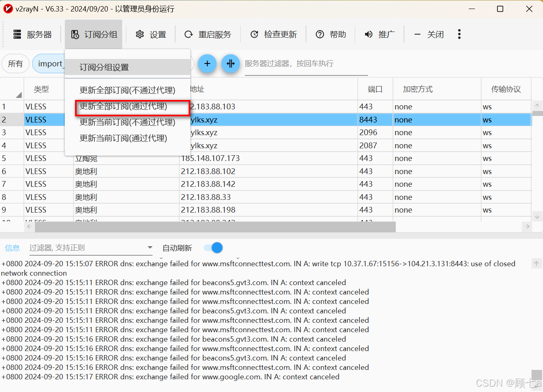The height and width of the screenshot is (392, 543).
Task: Click the v2rayN logo in the title bar
Action: pyautogui.click(x=8, y=9)
